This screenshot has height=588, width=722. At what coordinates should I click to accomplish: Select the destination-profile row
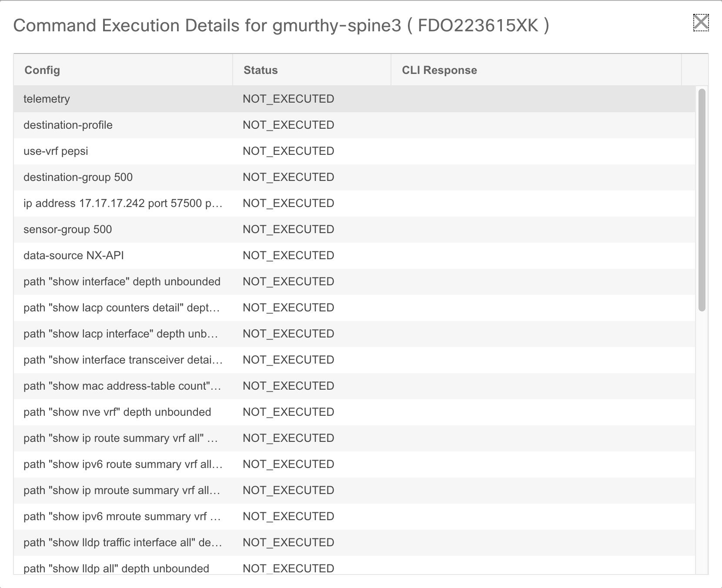coord(68,125)
